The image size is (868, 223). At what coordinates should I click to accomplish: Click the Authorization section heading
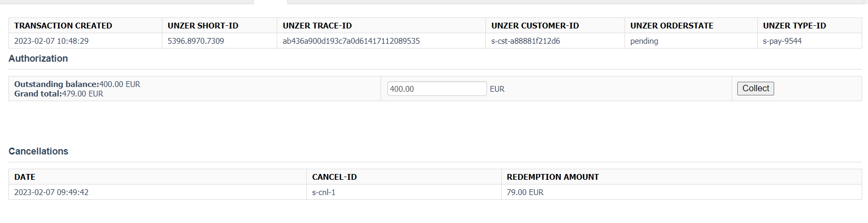[x=38, y=59]
